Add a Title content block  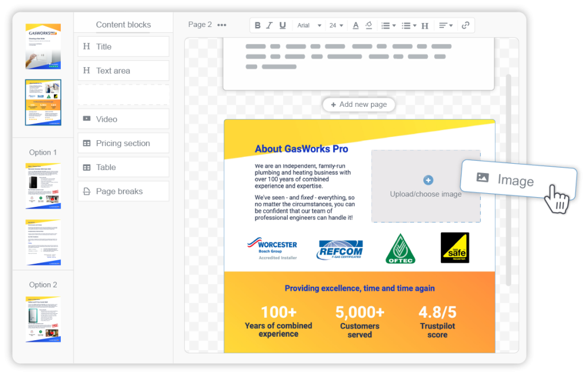pyautogui.click(x=123, y=46)
